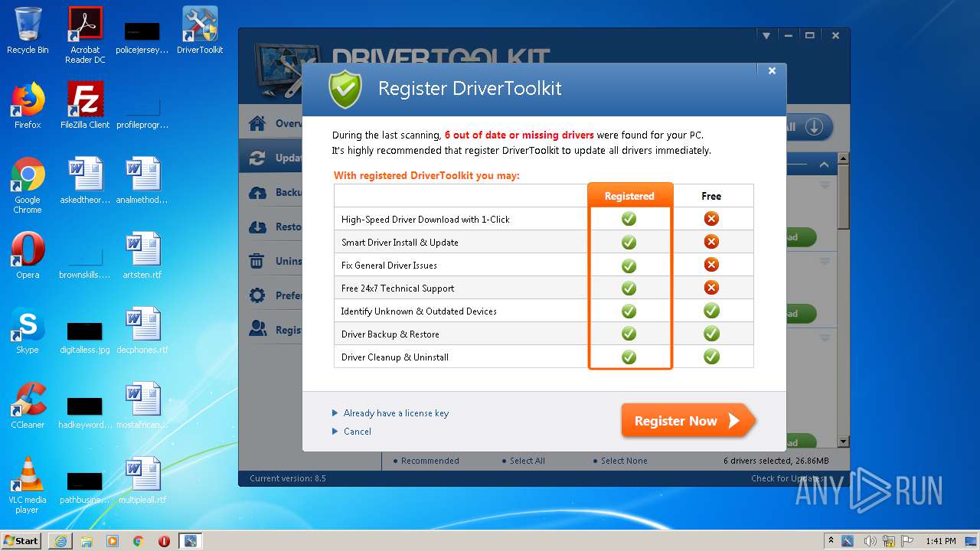Click registered checkmark for Driver Backup & Restore
The width and height of the screenshot is (980, 551).
[x=629, y=334]
